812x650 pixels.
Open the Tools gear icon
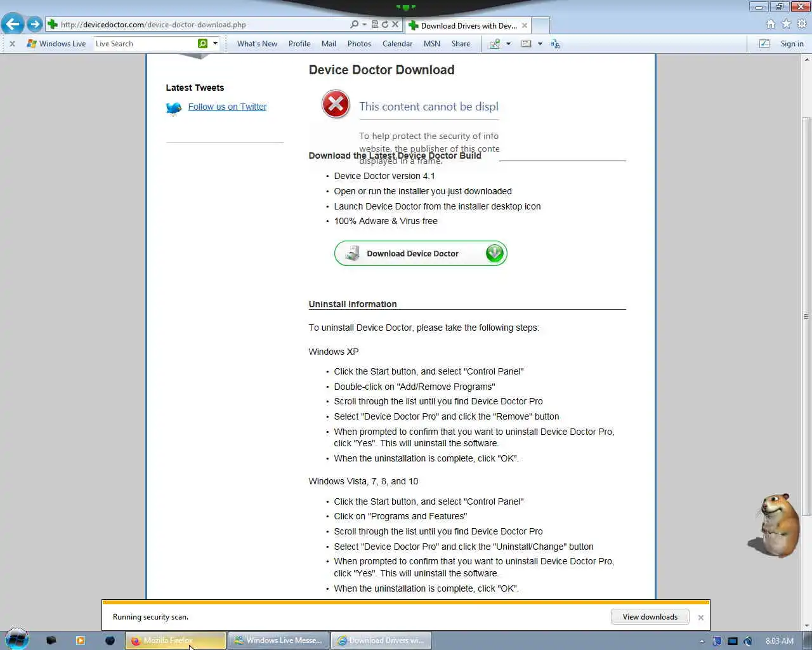point(802,24)
